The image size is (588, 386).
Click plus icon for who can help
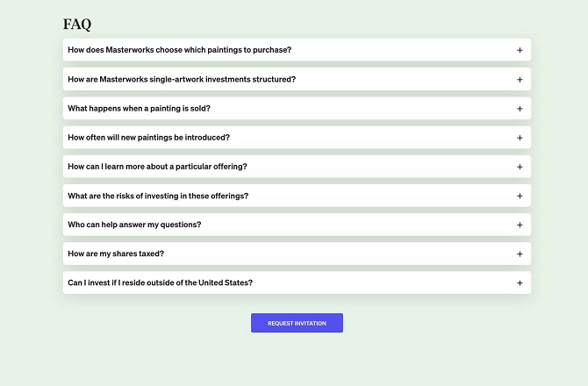click(520, 225)
